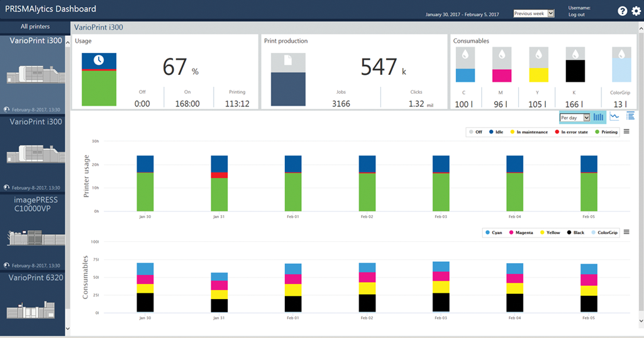Toggle In maintenance series in legend
This screenshot has width=644, height=338.
[x=529, y=132]
